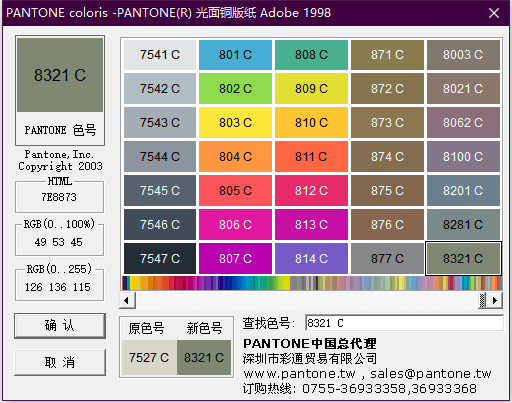Click the 809 C yellow-green swatch

[311, 89]
